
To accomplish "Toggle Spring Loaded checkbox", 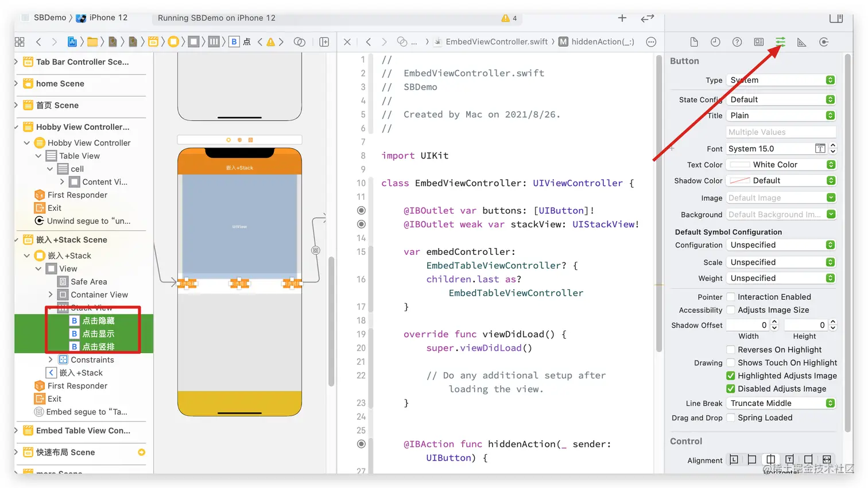I will (x=731, y=418).
